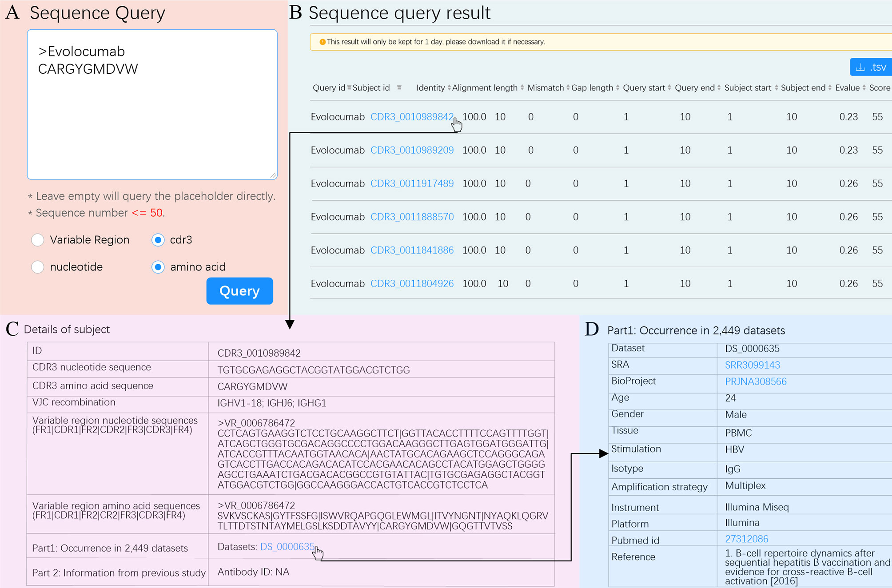Click the ID value CDR3_0010989842 in details table
The width and height of the screenshot is (892, 588).
(x=259, y=353)
